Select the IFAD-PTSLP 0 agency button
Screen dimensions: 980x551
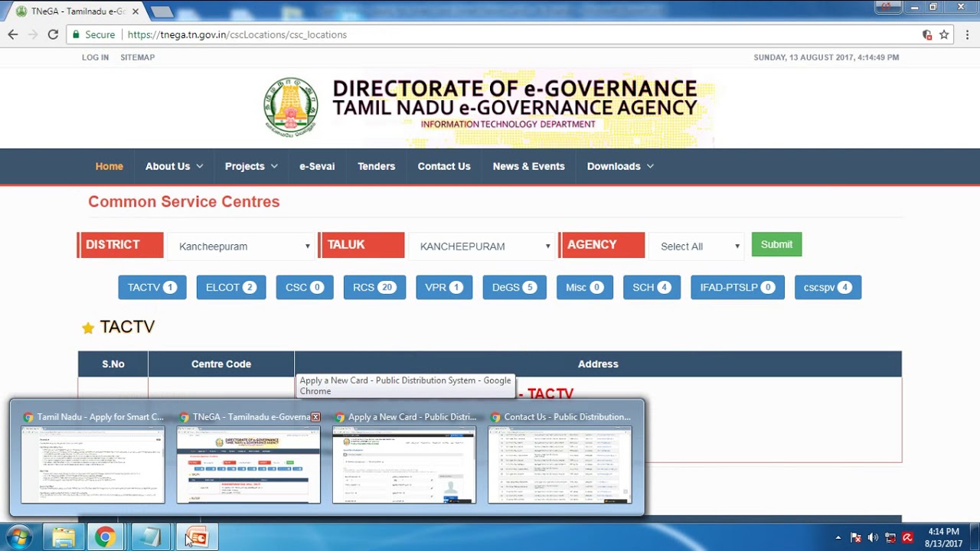coord(737,287)
